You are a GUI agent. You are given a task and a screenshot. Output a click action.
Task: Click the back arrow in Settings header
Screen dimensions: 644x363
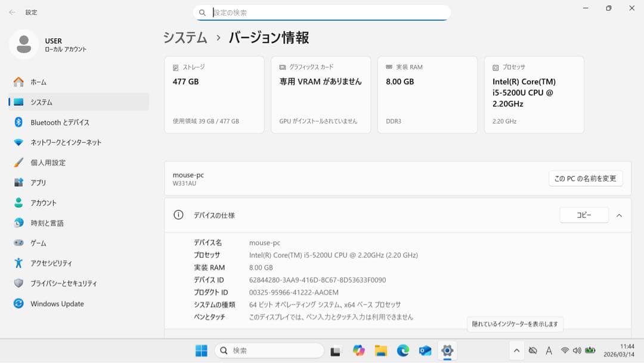(x=13, y=13)
